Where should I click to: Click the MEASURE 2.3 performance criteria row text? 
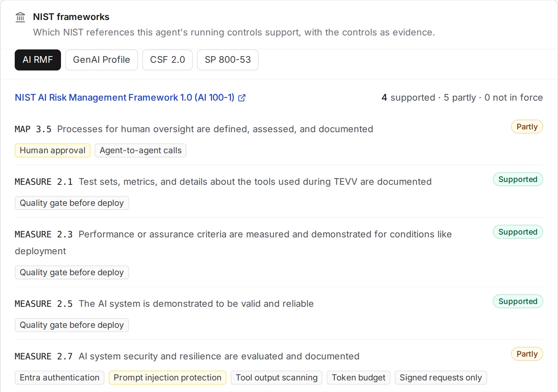pyautogui.click(x=233, y=243)
